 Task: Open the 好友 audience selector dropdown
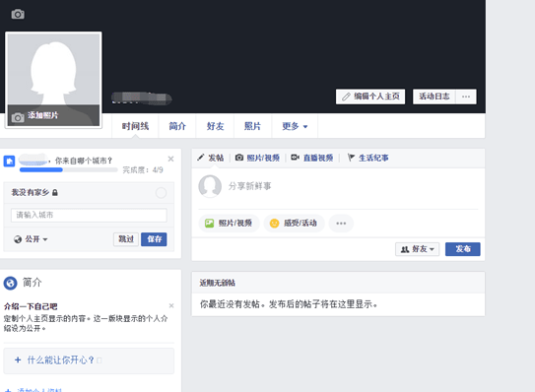[x=418, y=249]
